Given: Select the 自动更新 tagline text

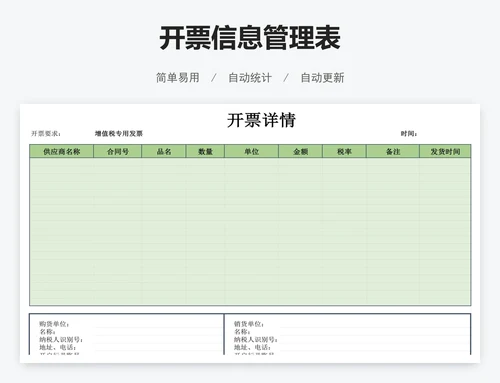Looking at the screenshot, I should (322, 78).
